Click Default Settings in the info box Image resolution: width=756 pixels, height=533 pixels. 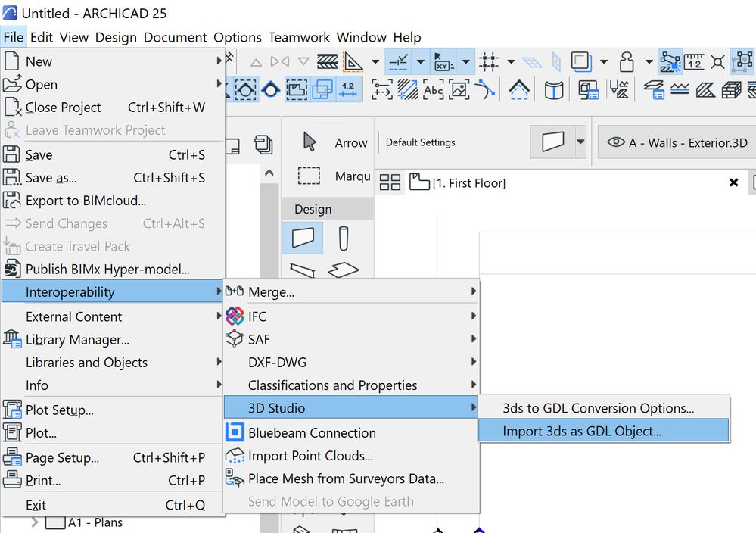[x=421, y=142]
